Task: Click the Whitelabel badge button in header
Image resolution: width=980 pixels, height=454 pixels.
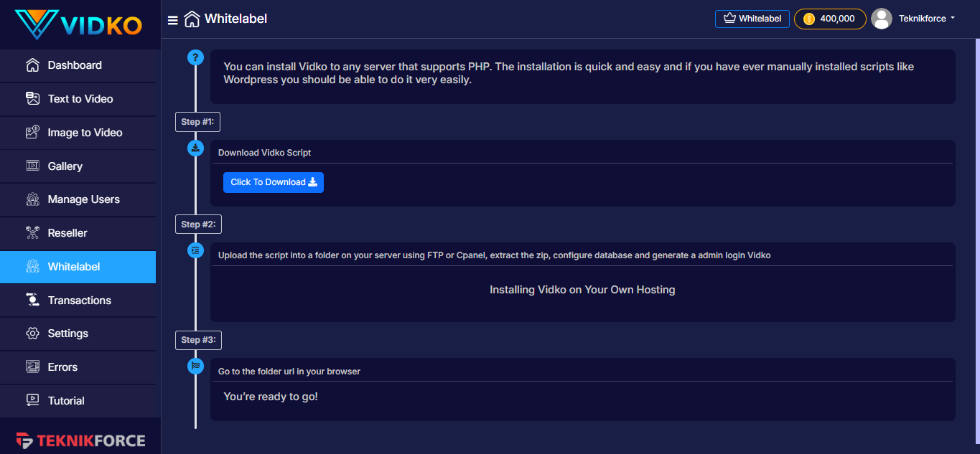Action: (752, 19)
